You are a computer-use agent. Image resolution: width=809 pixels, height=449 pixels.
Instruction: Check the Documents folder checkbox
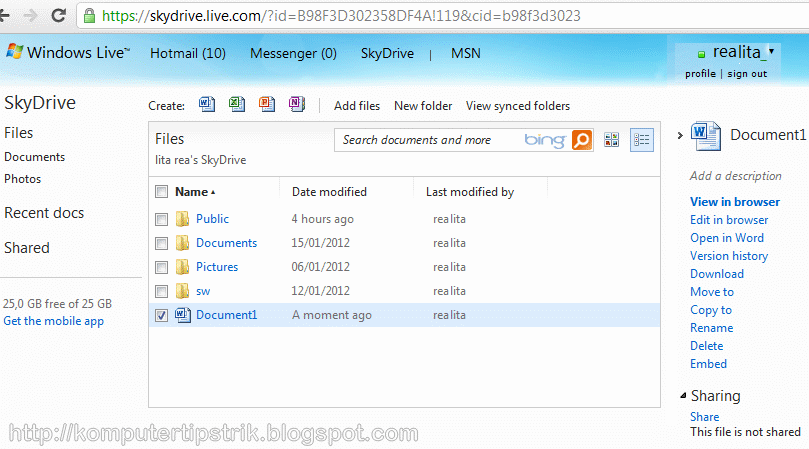click(161, 243)
